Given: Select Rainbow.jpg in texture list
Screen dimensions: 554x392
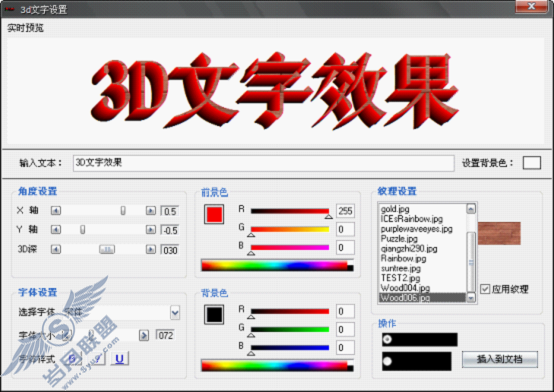Looking at the screenshot, I should (423, 258).
